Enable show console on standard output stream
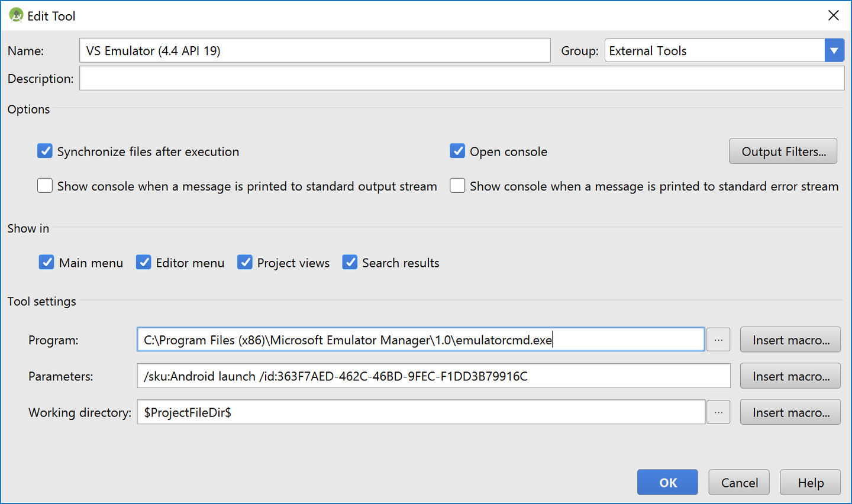 coord(45,186)
